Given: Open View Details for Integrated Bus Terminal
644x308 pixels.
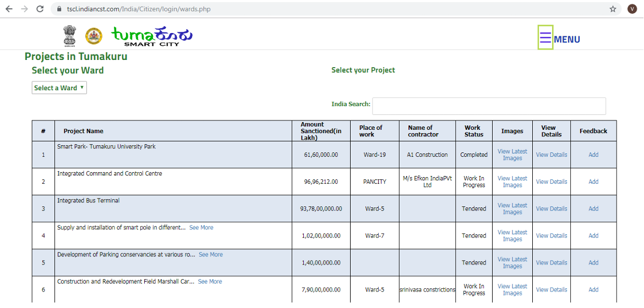Looking at the screenshot, I should pos(551,209).
